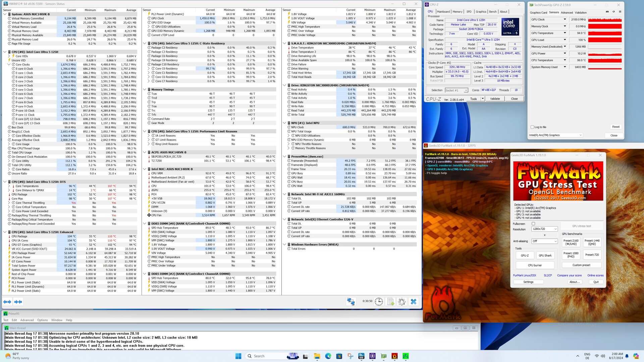Open Compare your score link in FurMark
This screenshot has width=644, height=362.
[x=569, y=276]
